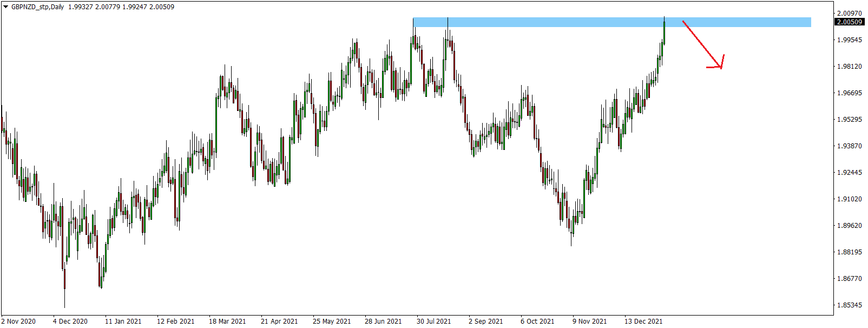The width and height of the screenshot is (868, 328).
Task: Click price level 1.89620 on the scale
Action: tap(849, 225)
